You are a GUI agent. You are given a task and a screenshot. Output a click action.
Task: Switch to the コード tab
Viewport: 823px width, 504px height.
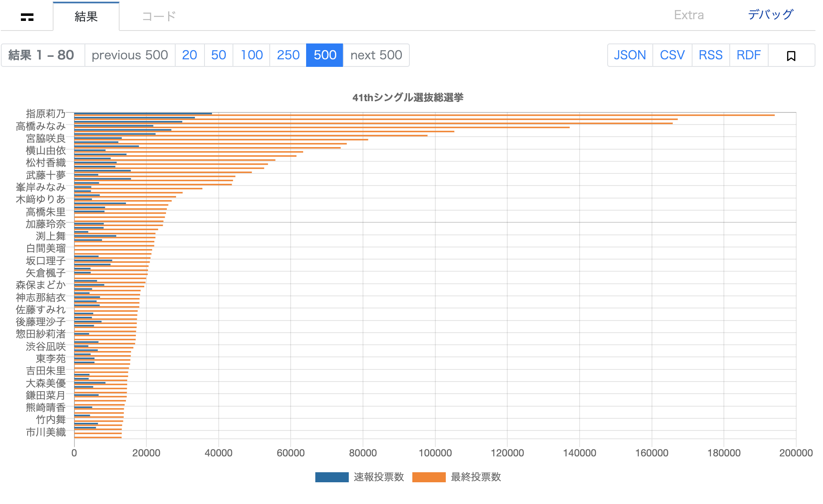[x=159, y=16]
